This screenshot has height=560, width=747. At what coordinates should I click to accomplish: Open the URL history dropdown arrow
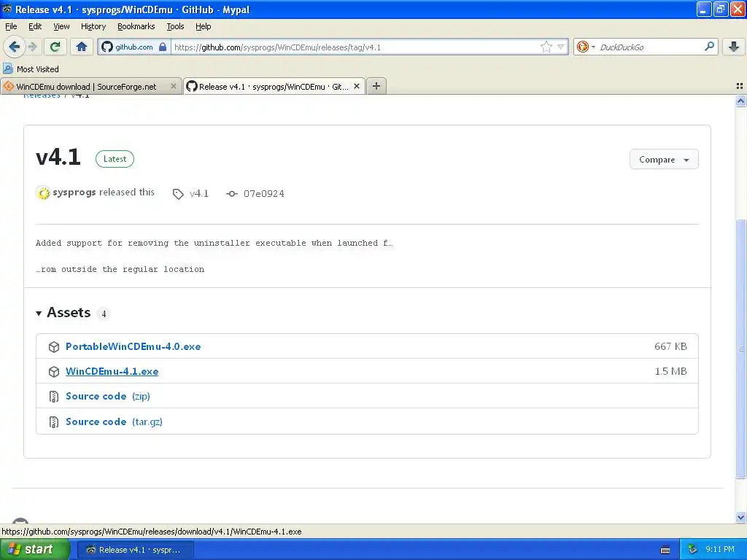pyautogui.click(x=561, y=47)
